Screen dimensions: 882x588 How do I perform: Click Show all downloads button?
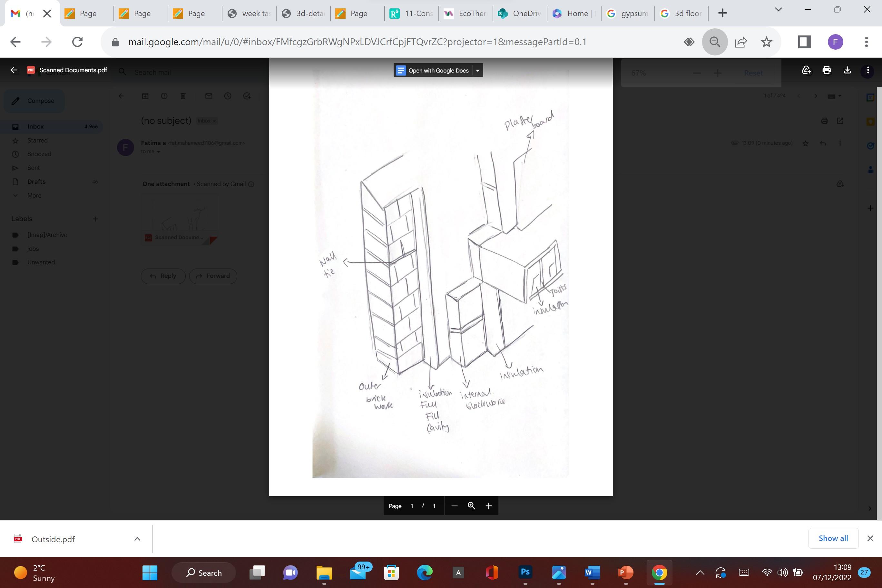833,538
